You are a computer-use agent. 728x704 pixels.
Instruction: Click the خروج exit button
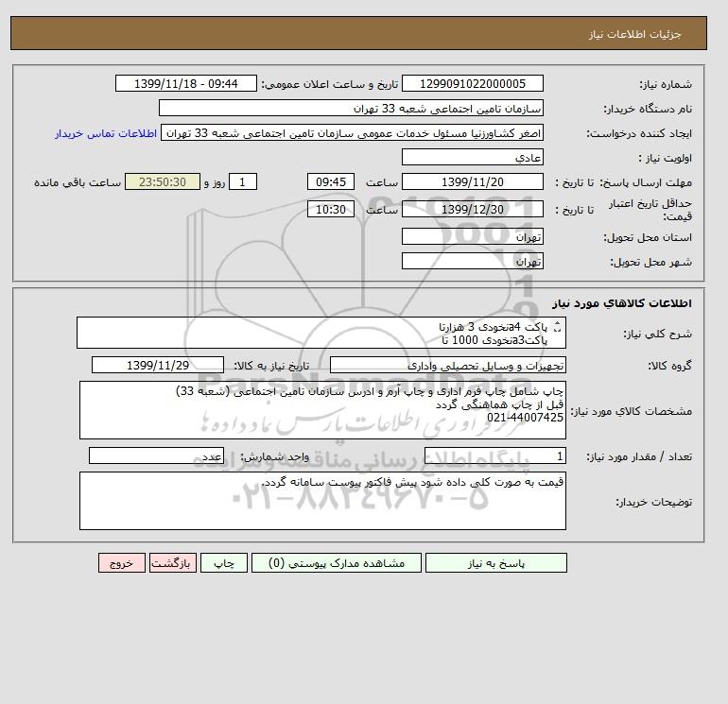click(x=122, y=563)
